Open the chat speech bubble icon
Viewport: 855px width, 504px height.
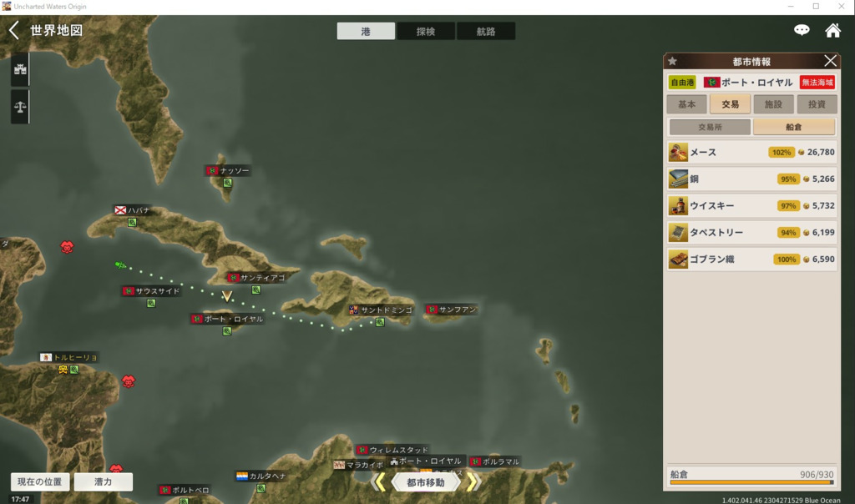(801, 30)
